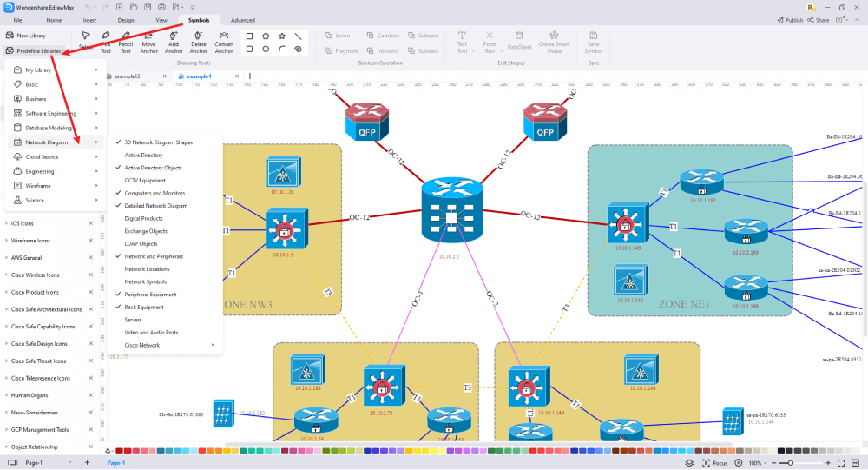Choose the Move Anchor tool
The width and height of the screenshot is (868, 470).
(148, 42)
